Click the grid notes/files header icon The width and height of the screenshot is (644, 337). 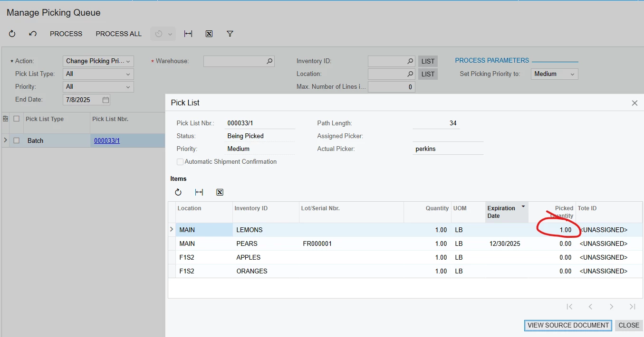[6, 119]
